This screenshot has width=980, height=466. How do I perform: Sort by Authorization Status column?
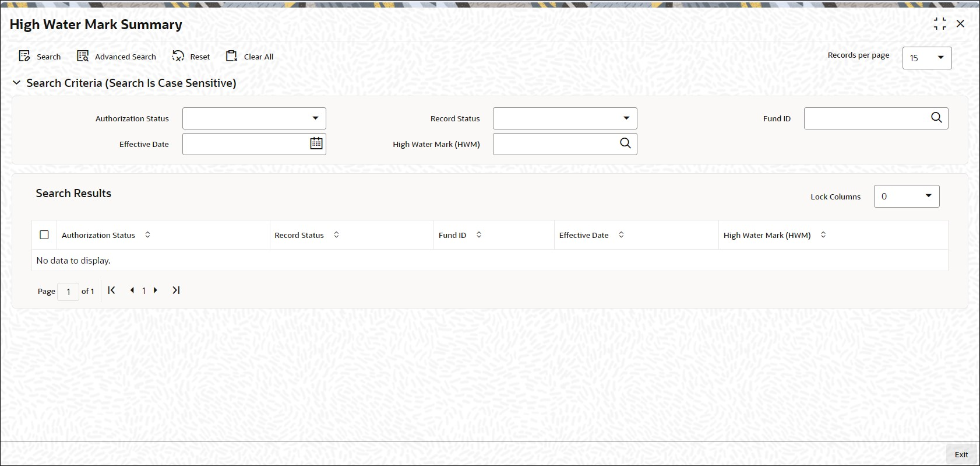[147, 234]
